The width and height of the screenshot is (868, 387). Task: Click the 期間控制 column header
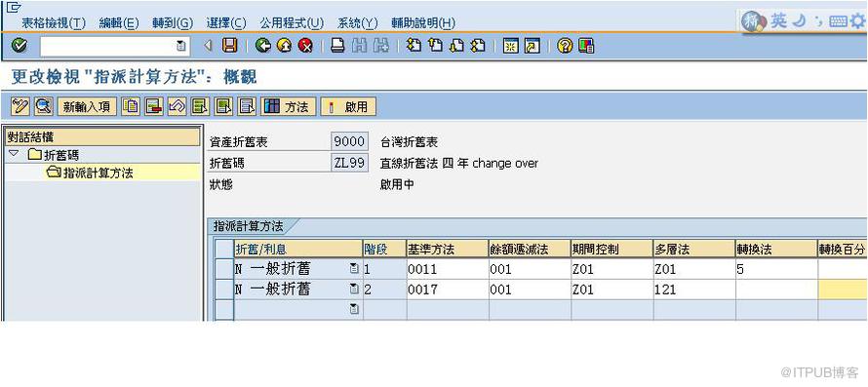(612, 250)
